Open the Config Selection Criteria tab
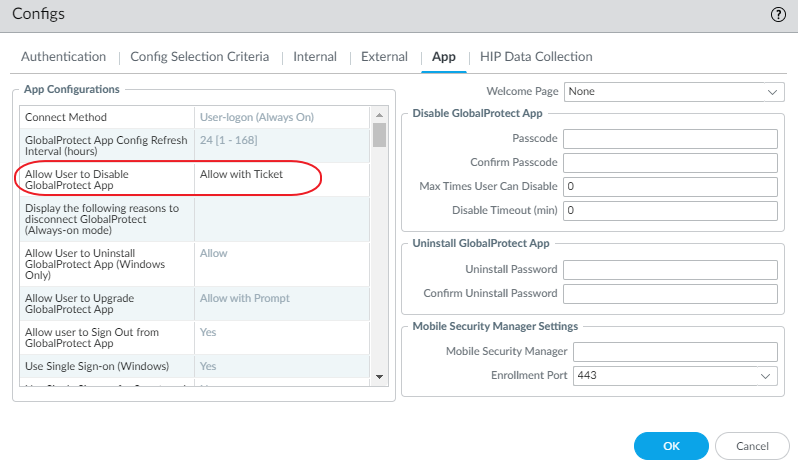798x463 pixels. [199, 57]
